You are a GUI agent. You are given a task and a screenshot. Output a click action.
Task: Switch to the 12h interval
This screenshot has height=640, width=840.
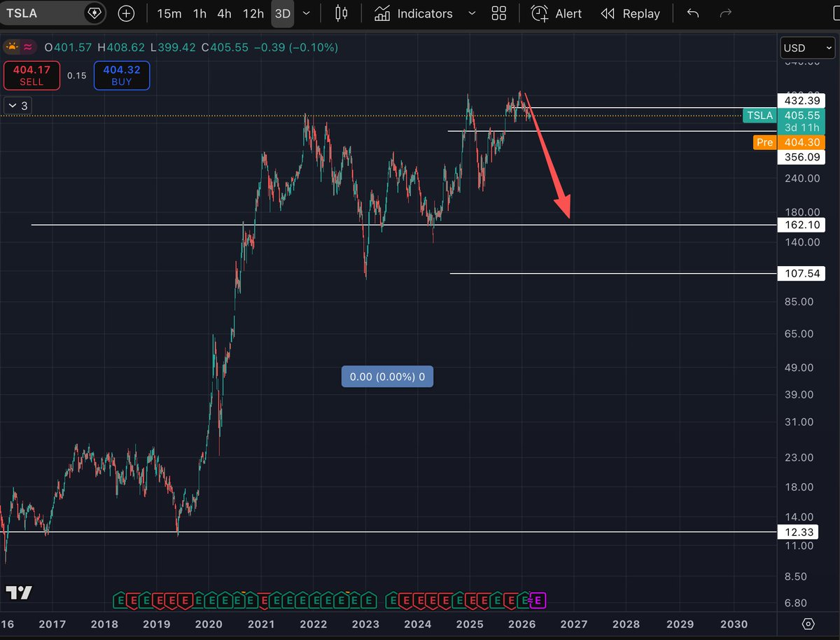pos(253,13)
